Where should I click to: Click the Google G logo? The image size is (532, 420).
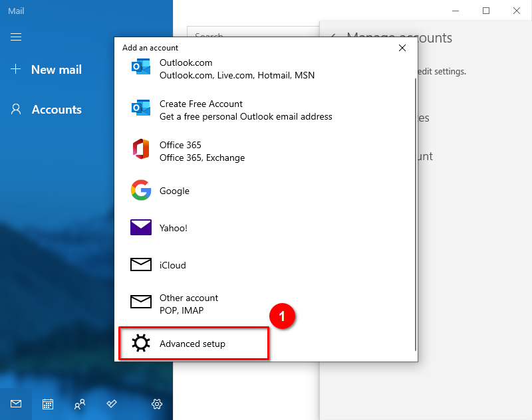click(x=141, y=190)
